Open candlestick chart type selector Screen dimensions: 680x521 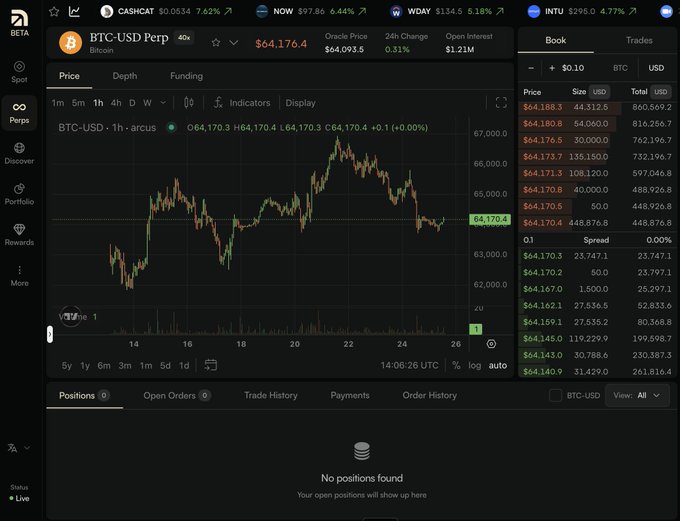(189, 103)
